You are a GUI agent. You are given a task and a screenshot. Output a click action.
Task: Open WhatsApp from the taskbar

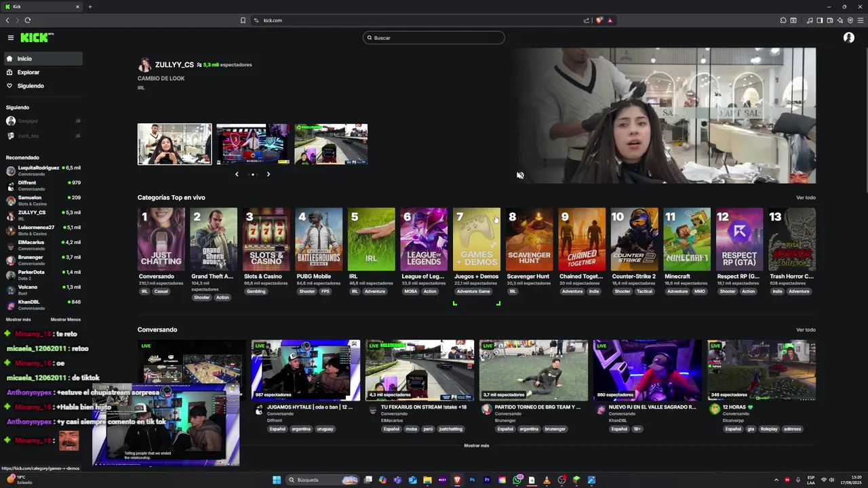(517, 480)
